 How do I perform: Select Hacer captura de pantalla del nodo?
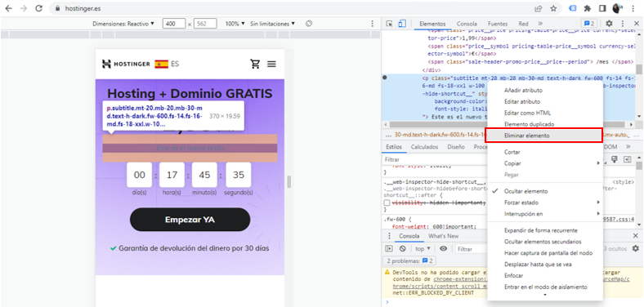pos(545,253)
